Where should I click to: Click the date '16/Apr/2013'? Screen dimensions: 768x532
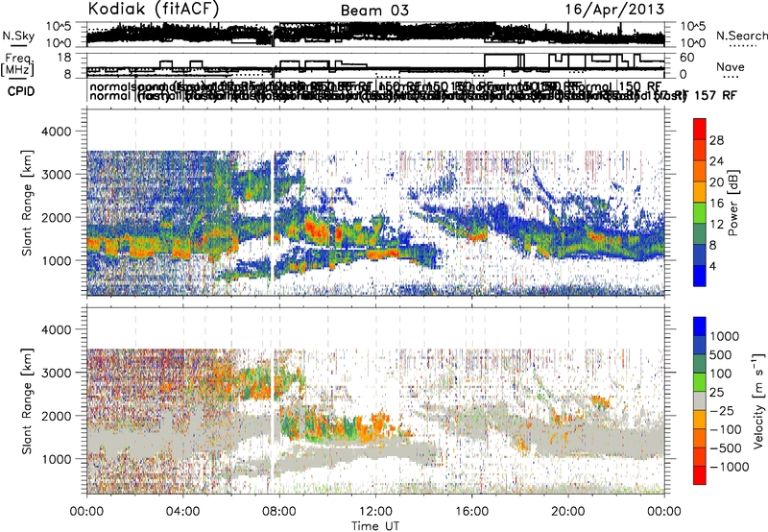(614, 10)
